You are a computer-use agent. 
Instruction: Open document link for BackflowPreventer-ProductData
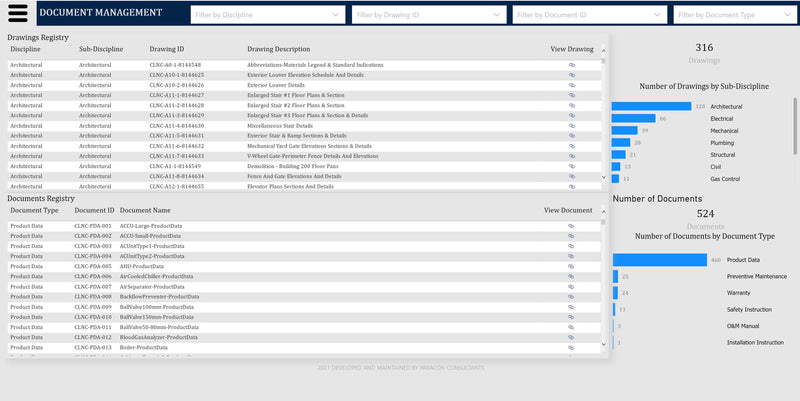(x=572, y=297)
